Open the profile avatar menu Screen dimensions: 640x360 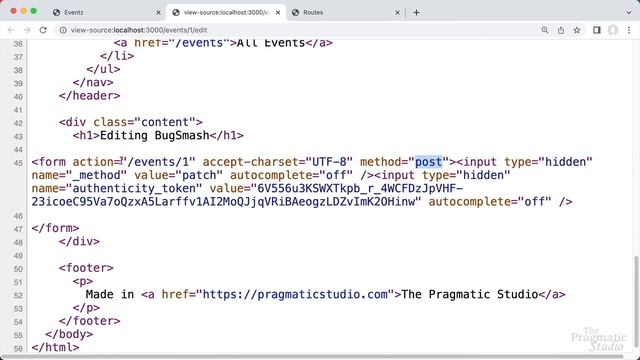tap(613, 30)
